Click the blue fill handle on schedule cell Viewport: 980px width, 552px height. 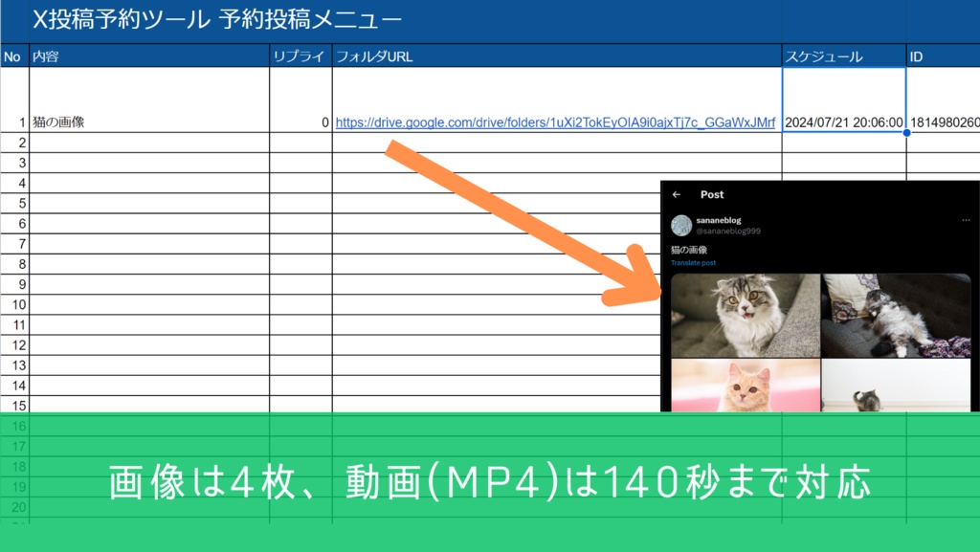click(x=904, y=134)
